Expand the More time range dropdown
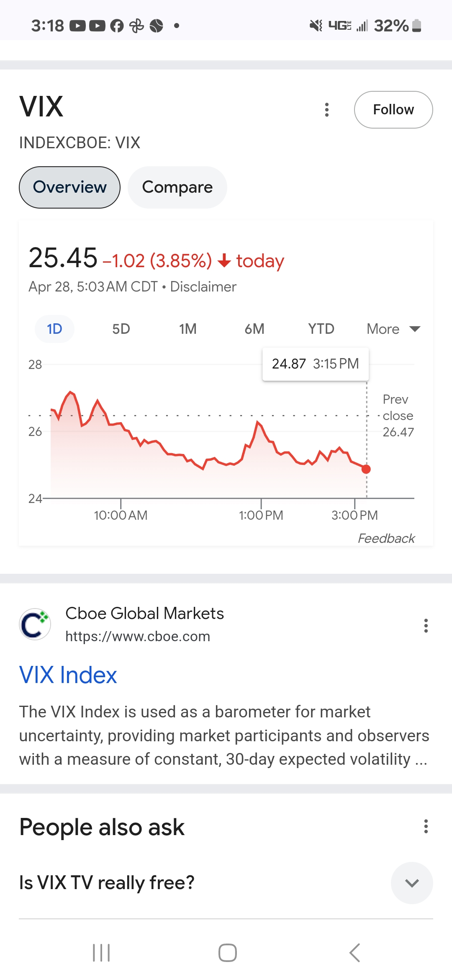This screenshot has height=980, width=452. pyautogui.click(x=393, y=329)
